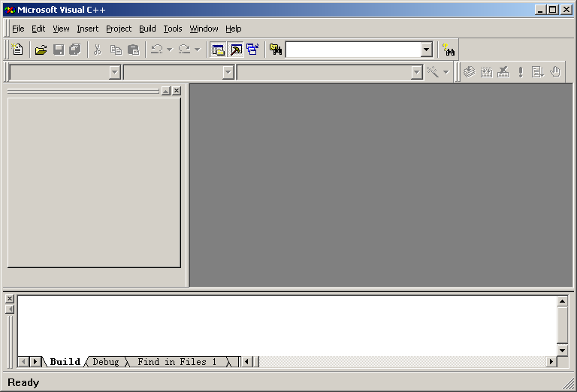The image size is (577, 392).
Task: Click the Go debug icon
Action: (x=538, y=71)
